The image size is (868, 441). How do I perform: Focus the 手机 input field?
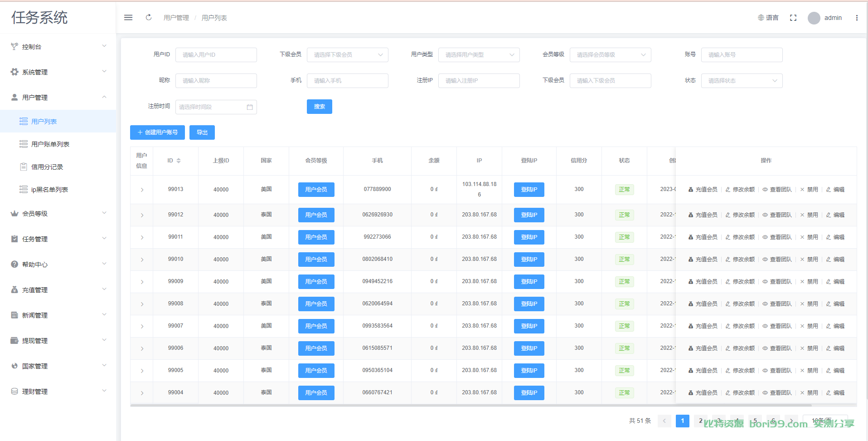tap(348, 81)
